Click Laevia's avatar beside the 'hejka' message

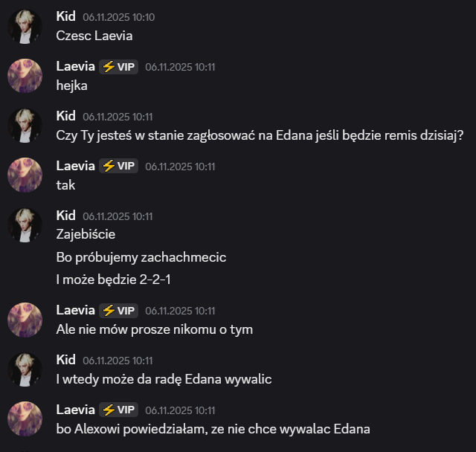click(25, 76)
